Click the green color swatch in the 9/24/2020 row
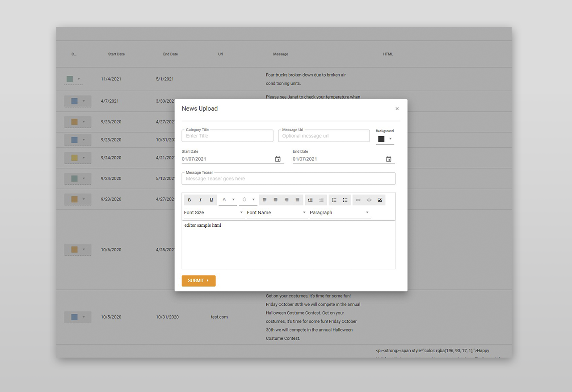Viewport: 572px width, 392px height. pyautogui.click(x=75, y=179)
